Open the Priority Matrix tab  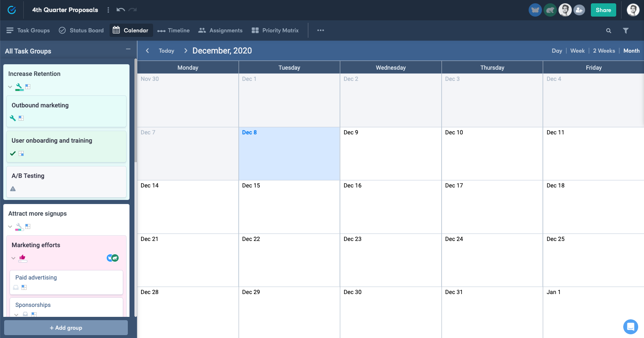click(275, 31)
